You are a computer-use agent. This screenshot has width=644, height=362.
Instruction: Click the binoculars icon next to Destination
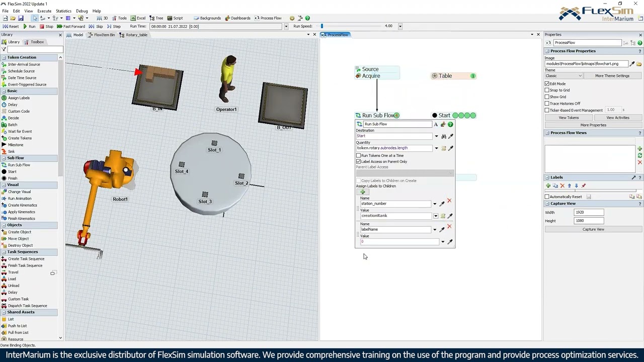443,136
